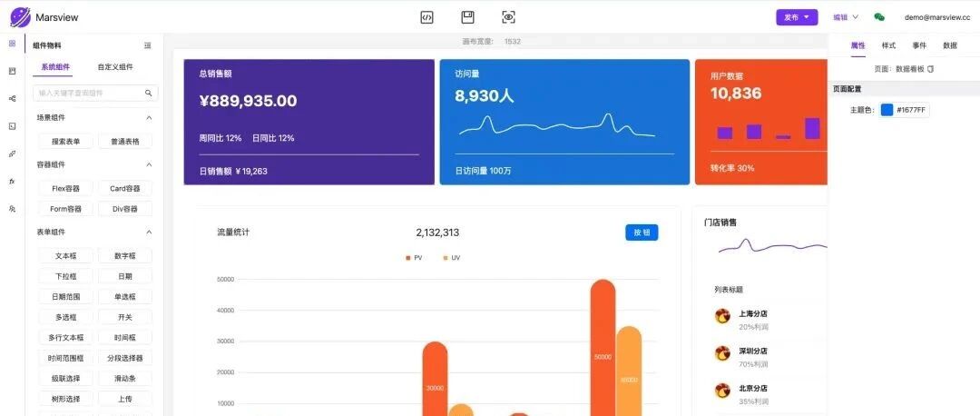Open the 发布 dropdown button

797,17
